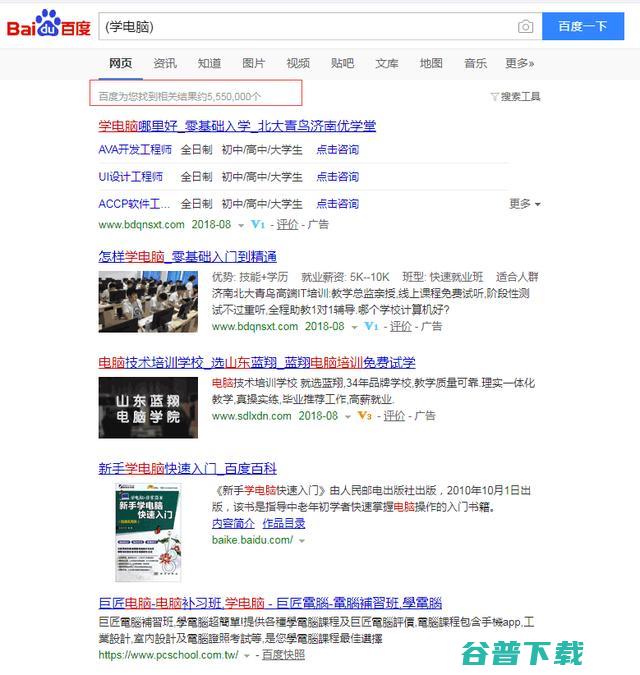Select the 网页 tab

[121, 63]
